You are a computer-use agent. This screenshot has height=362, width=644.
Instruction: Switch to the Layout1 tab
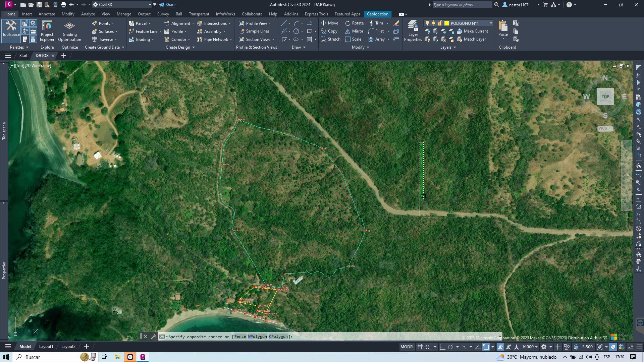(x=46, y=347)
